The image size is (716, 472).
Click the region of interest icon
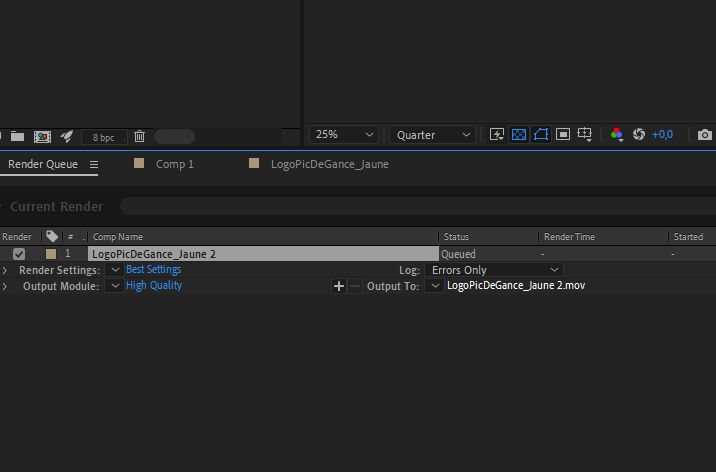pyautogui.click(x=563, y=134)
